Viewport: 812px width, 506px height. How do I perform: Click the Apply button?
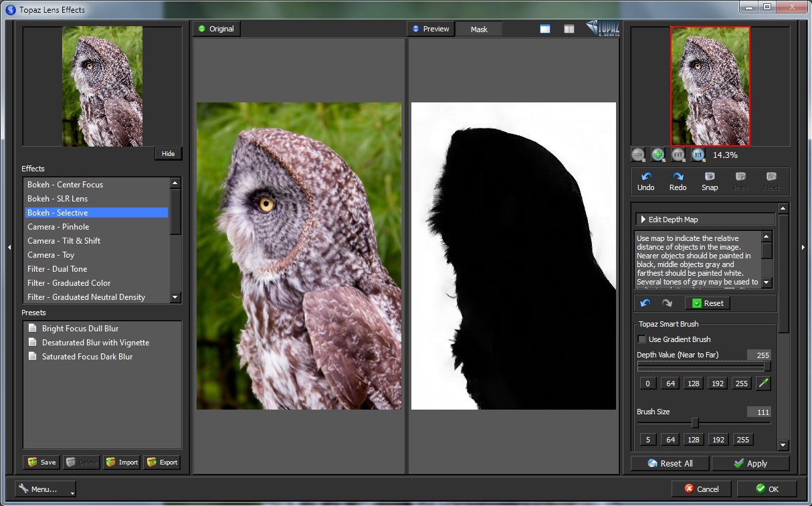point(750,463)
